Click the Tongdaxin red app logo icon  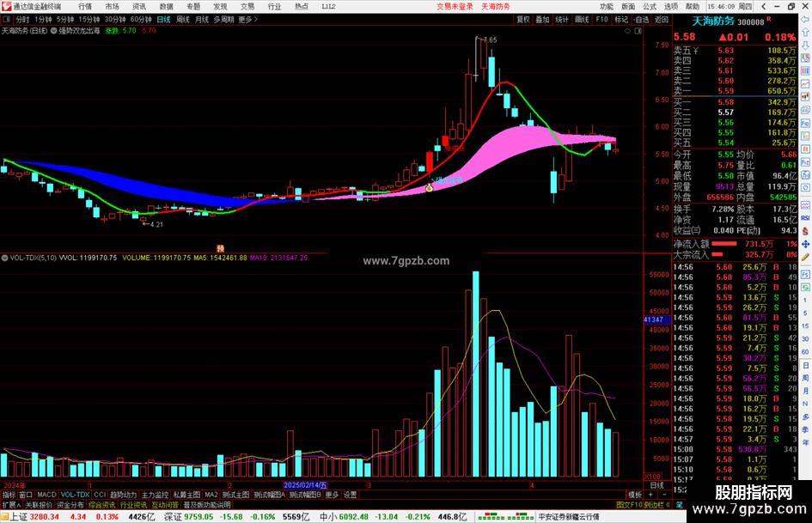tap(6, 6)
